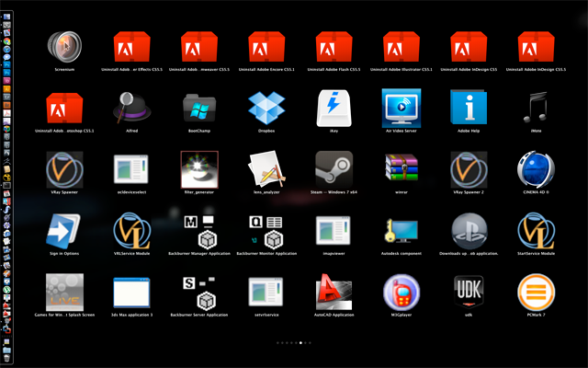
Task: Launch ocldeviceselect application
Action: [131, 169]
